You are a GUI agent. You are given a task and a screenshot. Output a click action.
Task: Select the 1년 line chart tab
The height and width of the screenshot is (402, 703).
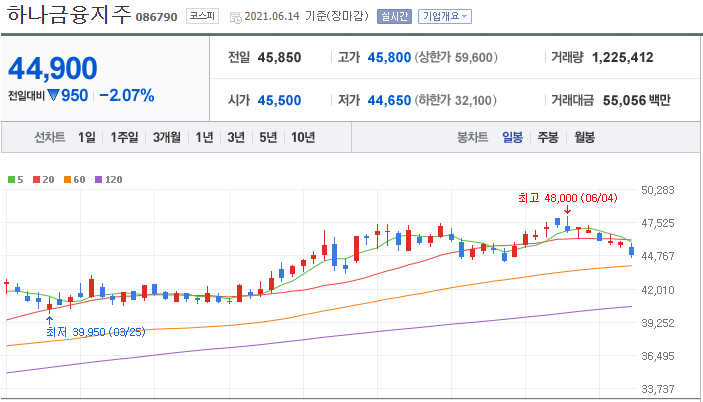click(204, 137)
